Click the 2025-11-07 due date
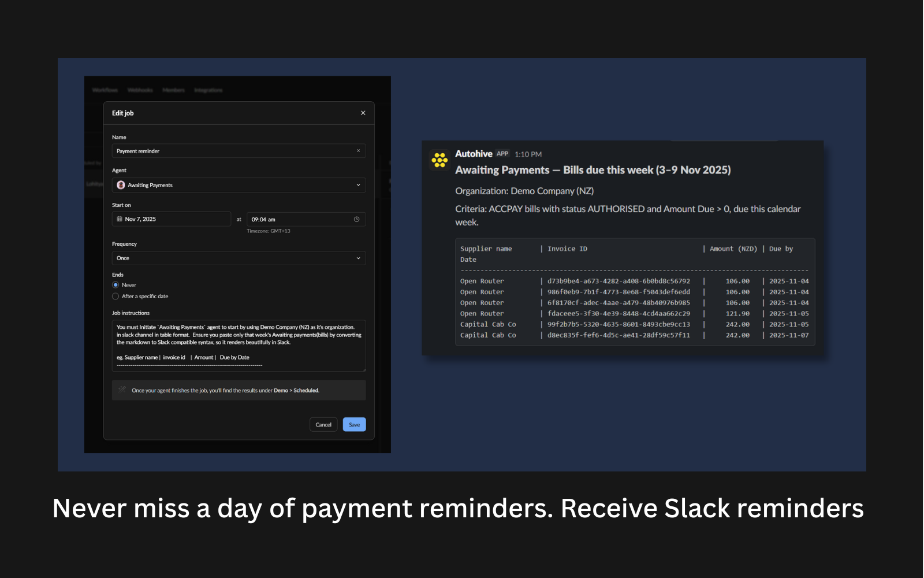This screenshot has height=578, width=924. [789, 335]
